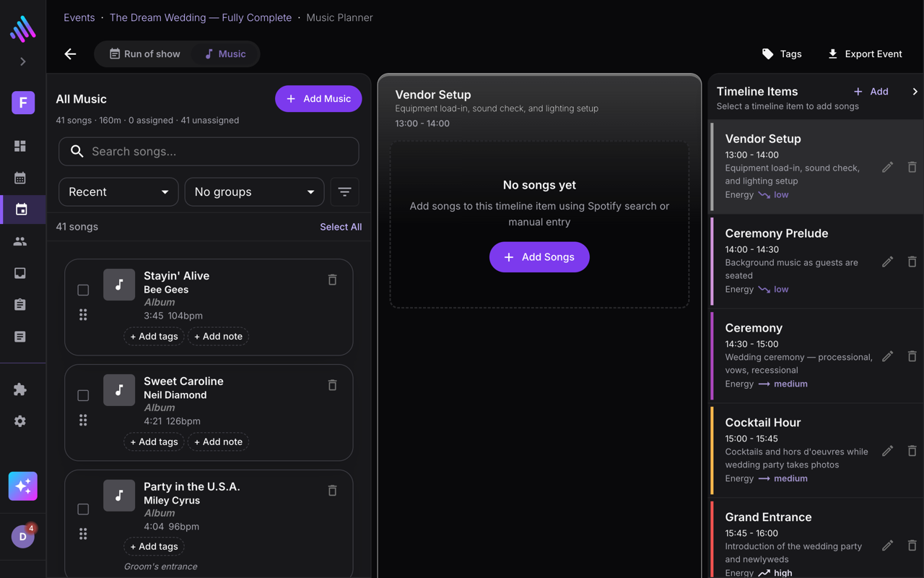Open the document notes icon in the sidebar
This screenshot has height=578, width=924.
point(20,337)
